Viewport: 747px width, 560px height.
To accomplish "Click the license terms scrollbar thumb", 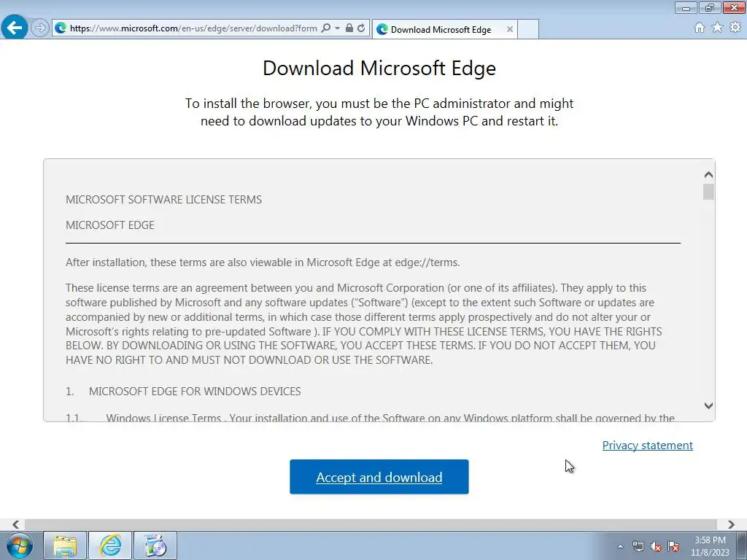I will 708,192.
